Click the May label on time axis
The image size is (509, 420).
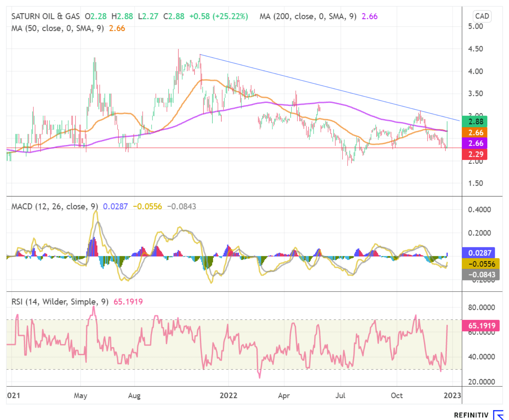coord(81,396)
